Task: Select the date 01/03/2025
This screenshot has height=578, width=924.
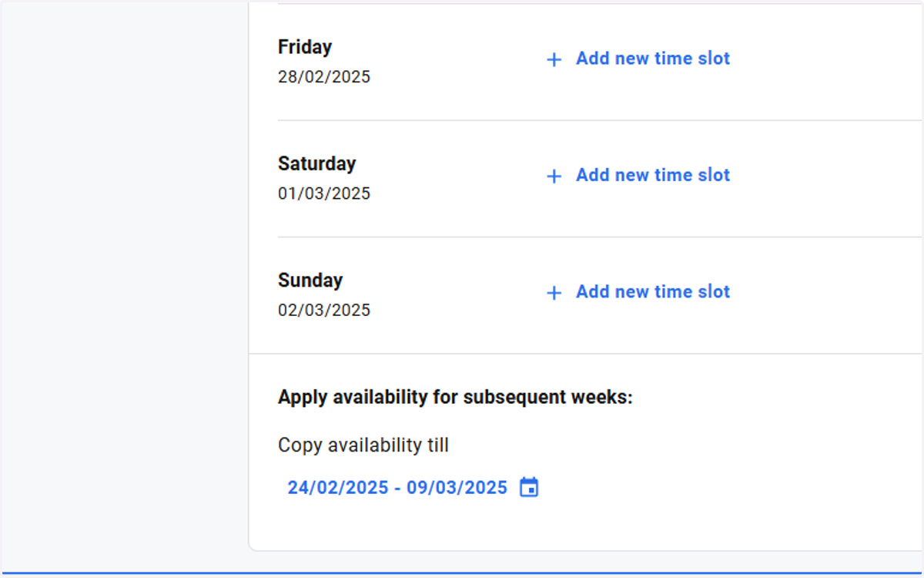Action: (324, 193)
